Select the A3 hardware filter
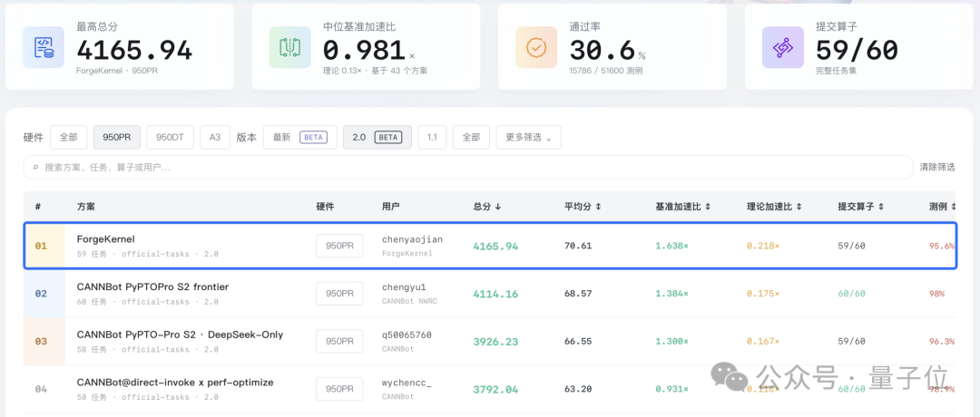The image size is (980, 417). pyautogui.click(x=215, y=137)
